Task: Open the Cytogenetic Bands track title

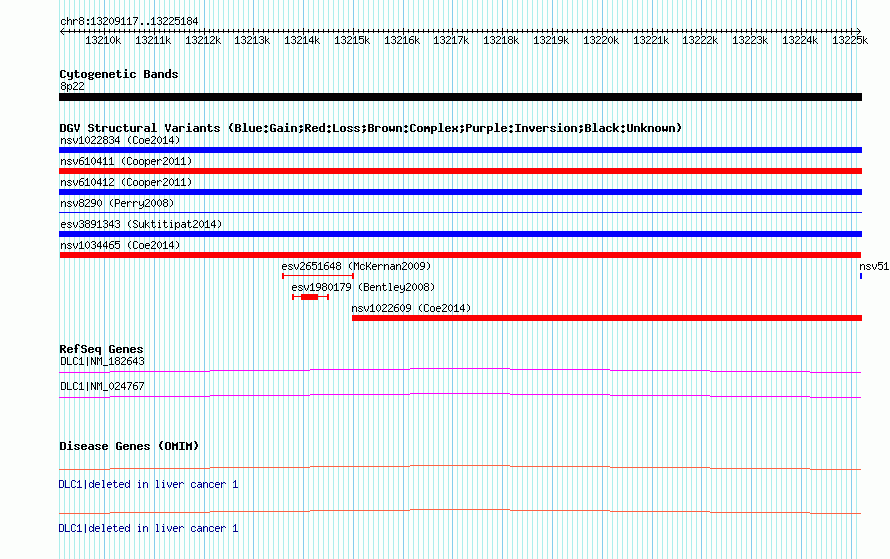Action: [119, 74]
